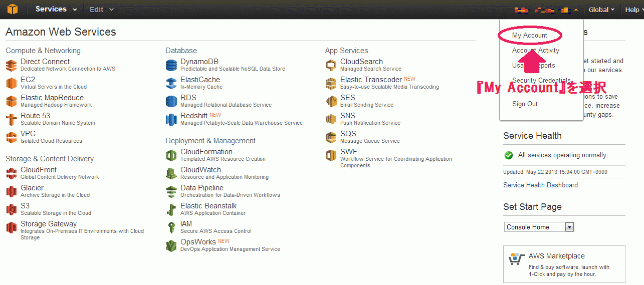Click the Glacier service icon
Viewport: 644px width, 285px height.
pos(12,191)
